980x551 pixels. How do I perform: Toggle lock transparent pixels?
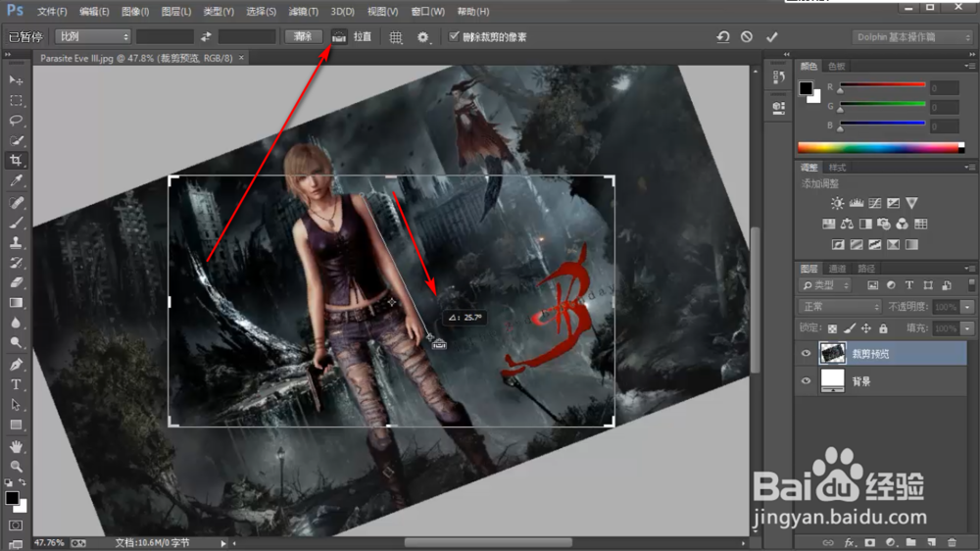point(832,327)
